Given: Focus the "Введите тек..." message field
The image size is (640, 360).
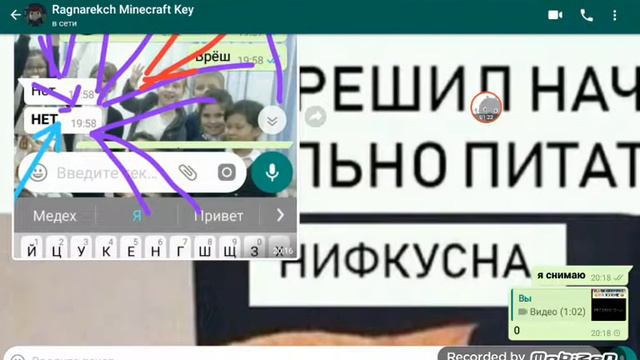Looking at the screenshot, I should click(x=131, y=173).
